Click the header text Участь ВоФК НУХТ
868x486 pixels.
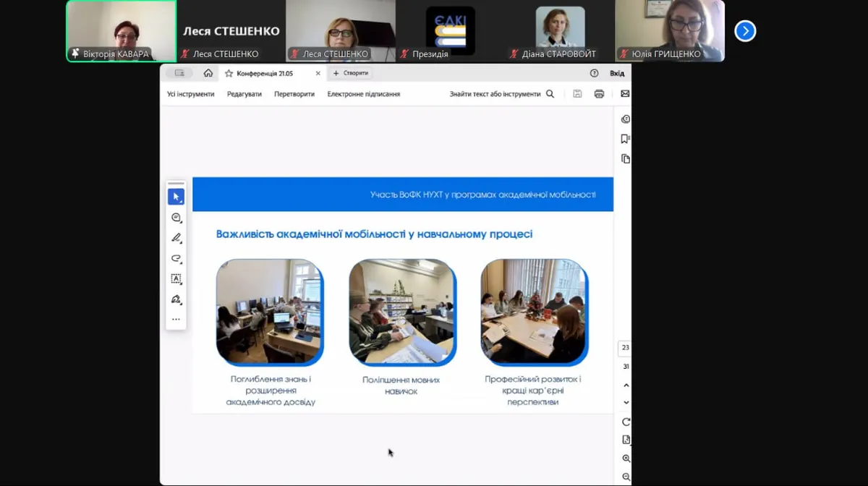[483, 195]
